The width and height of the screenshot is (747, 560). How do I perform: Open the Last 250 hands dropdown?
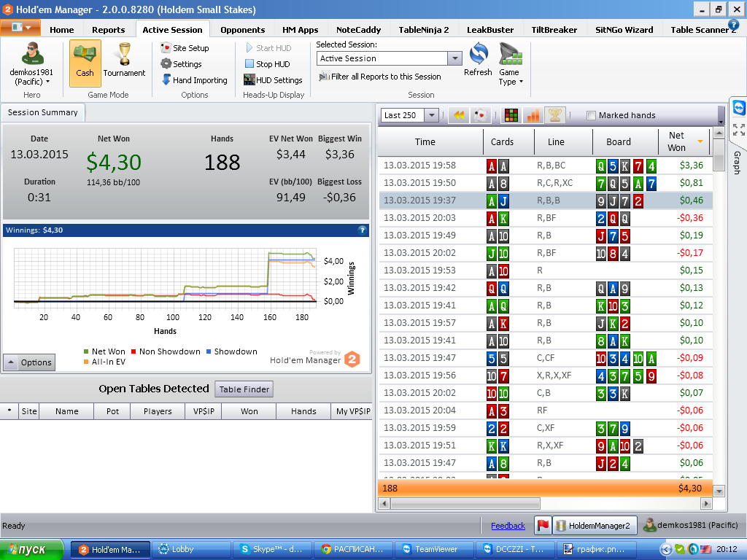pos(431,115)
